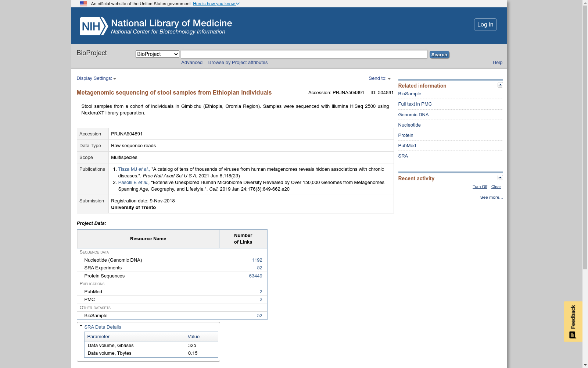Open BioSample related information link
This screenshot has height=368, width=588.
pyautogui.click(x=409, y=94)
